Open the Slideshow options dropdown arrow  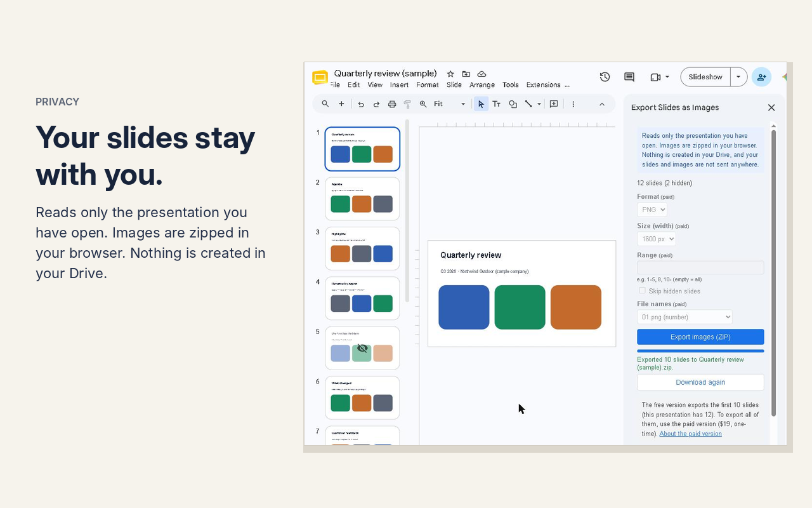point(738,77)
